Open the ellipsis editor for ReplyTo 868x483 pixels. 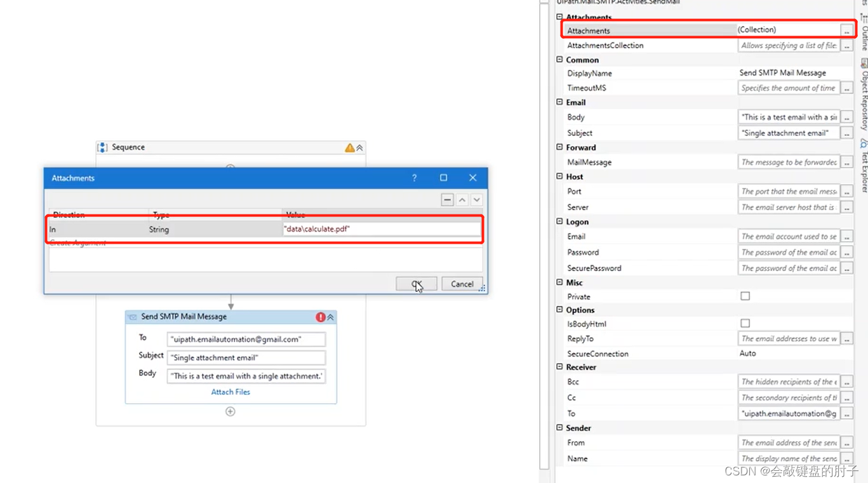tap(846, 338)
